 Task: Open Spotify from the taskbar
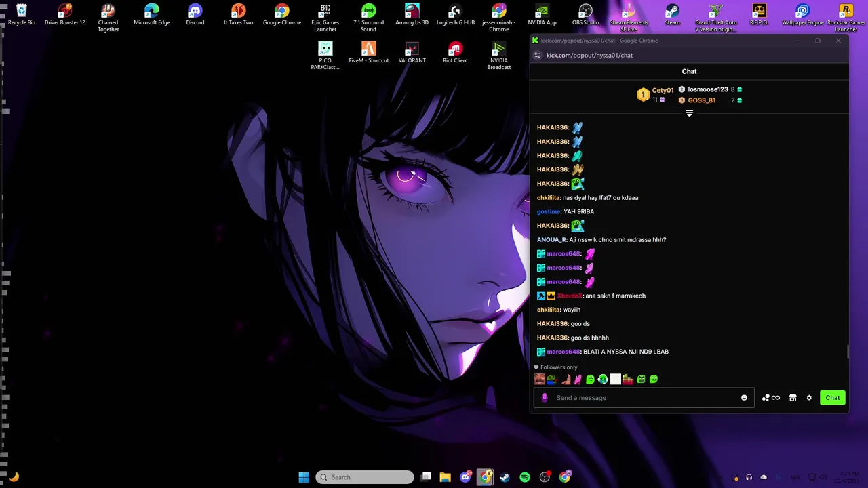(x=524, y=477)
